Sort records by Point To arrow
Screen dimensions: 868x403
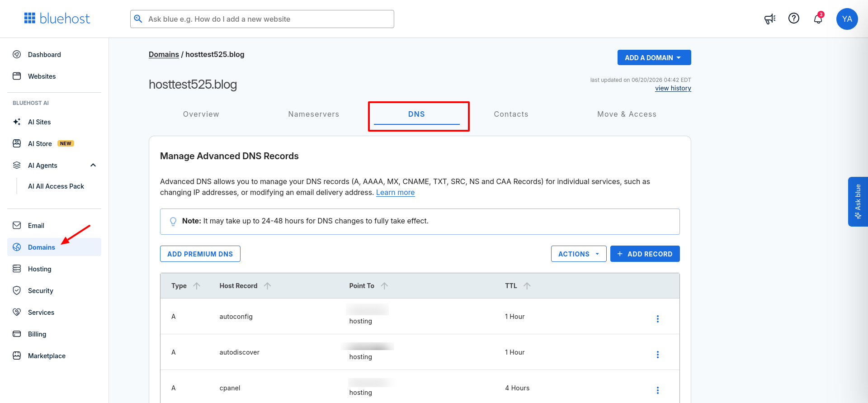pyautogui.click(x=385, y=286)
